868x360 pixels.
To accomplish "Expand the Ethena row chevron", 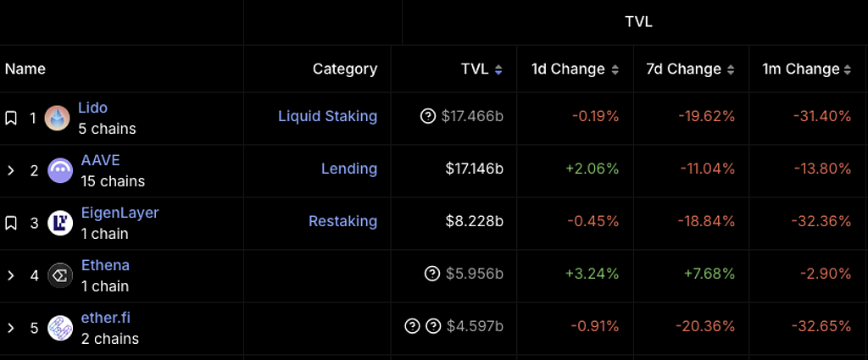I will [11, 275].
